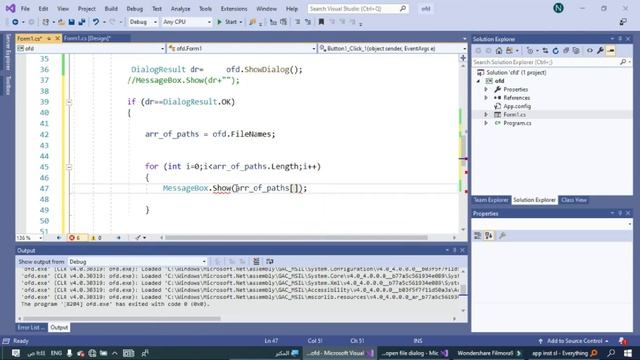Select App.config in Solution Explorer
Screen dimensions: 640x360
pos(517,106)
